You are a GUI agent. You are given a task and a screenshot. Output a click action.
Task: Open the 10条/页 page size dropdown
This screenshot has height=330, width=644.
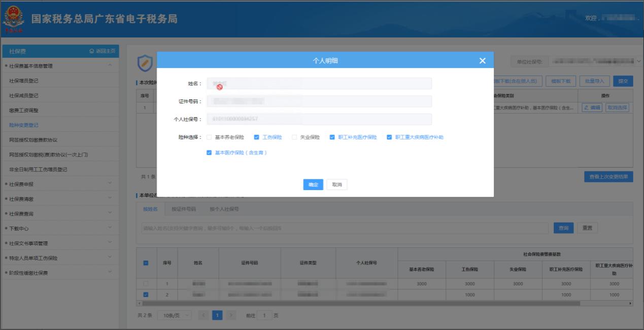pyautogui.click(x=174, y=315)
